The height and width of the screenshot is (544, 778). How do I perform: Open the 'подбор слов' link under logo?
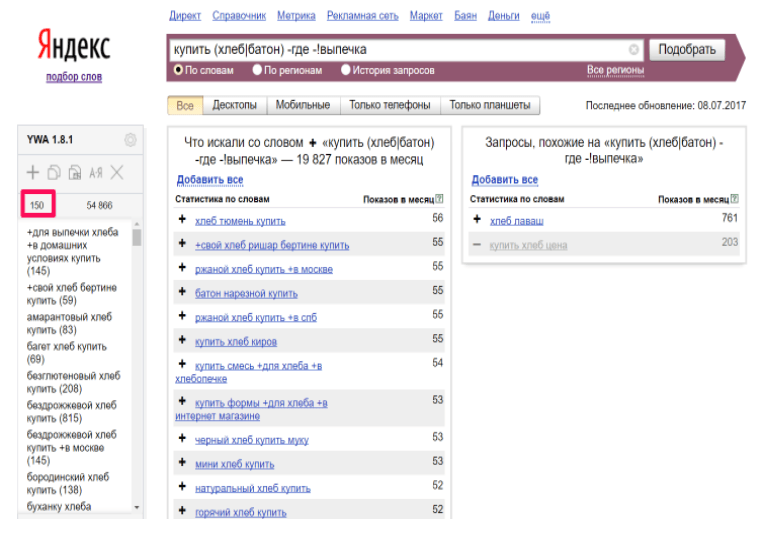tap(74, 77)
